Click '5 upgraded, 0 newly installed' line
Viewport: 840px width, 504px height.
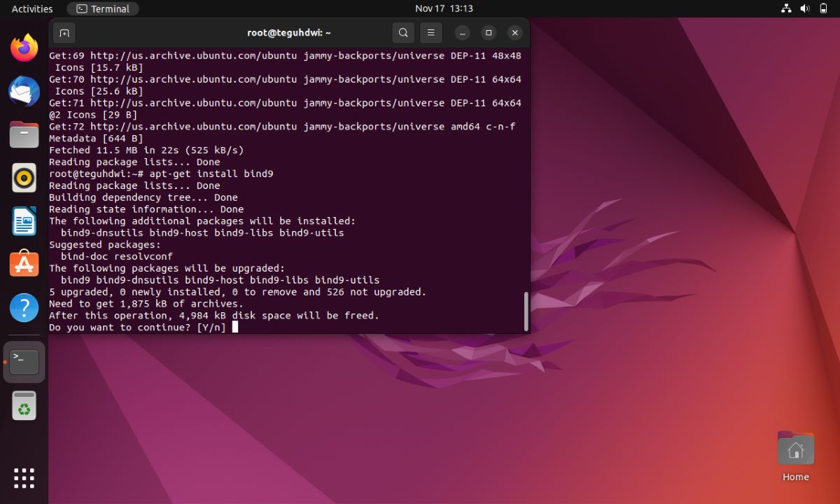237,292
